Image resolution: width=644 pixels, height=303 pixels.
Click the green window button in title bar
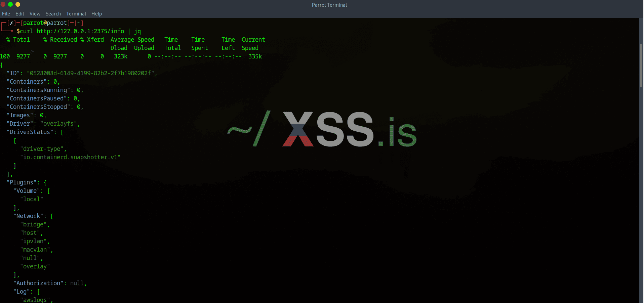point(10,4)
